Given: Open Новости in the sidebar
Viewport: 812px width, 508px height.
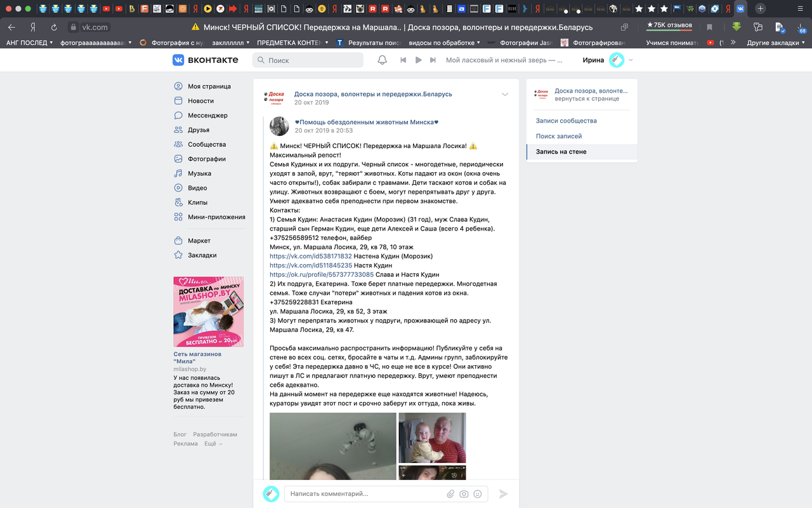Looking at the screenshot, I should (200, 101).
